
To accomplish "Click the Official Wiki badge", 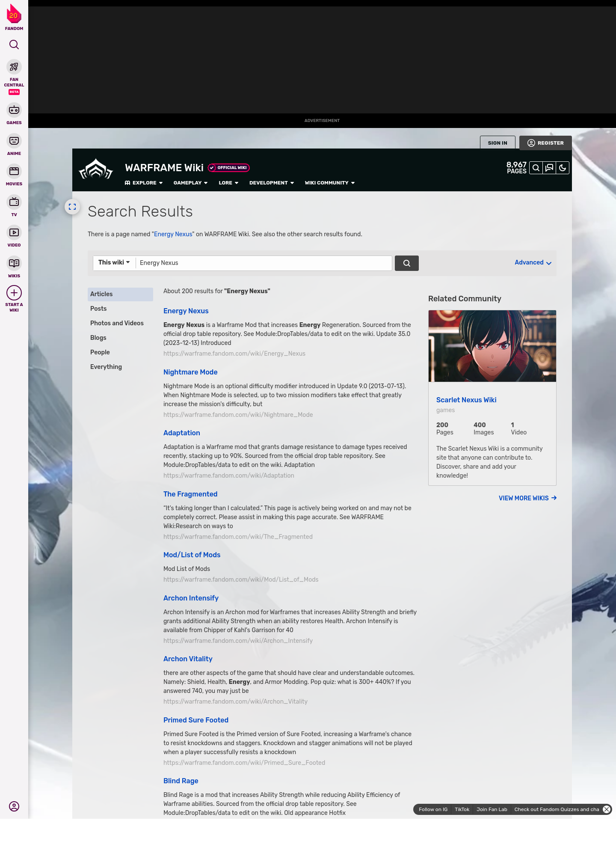I will (229, 168).
